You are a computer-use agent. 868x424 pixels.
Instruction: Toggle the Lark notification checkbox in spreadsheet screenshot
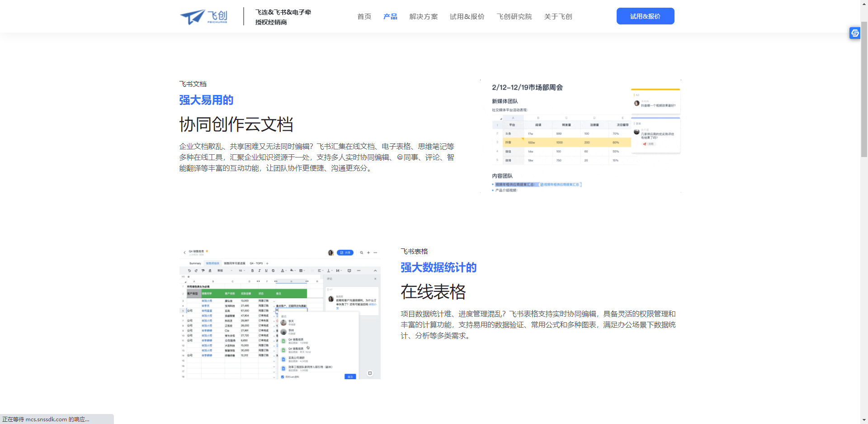point(283,376)
